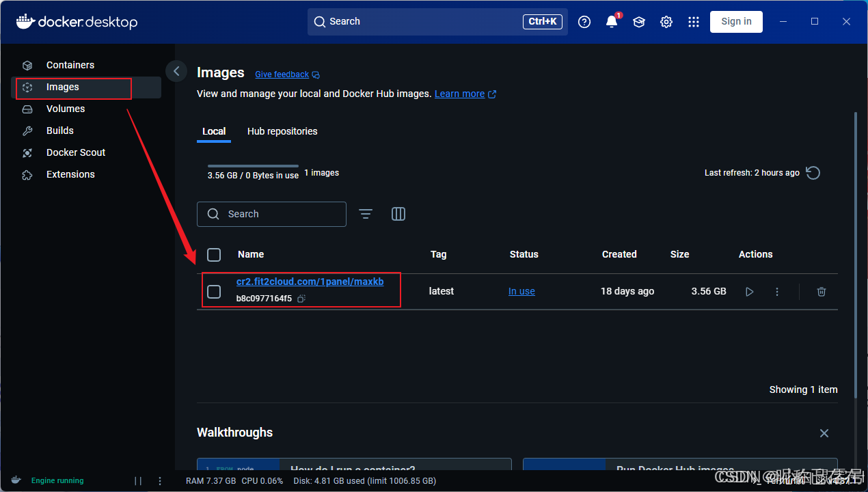This screenshot has height=492, width=868.
Task: Click the 1 images count label
Action: [x=321, y=173]
